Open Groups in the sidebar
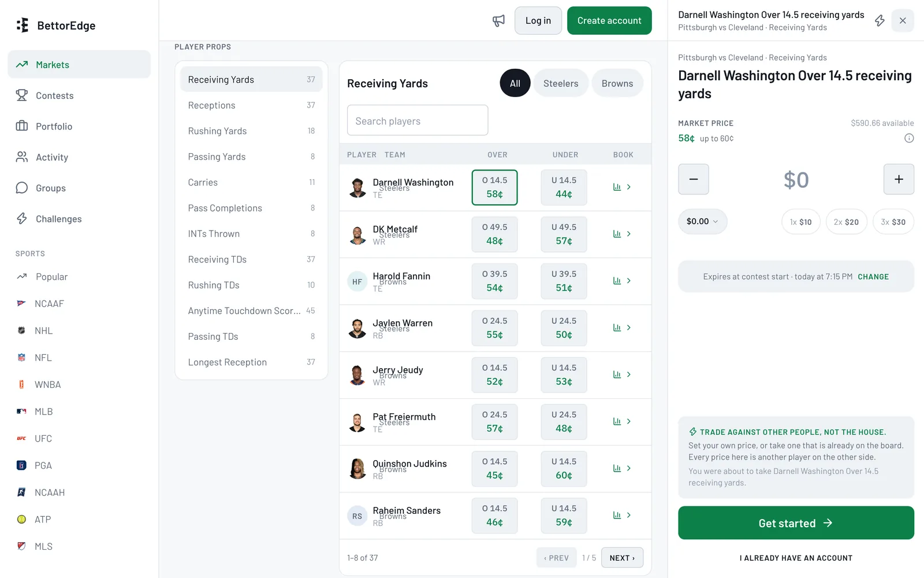This screenshot has height=578, width=924. click(x=79, y=188)
